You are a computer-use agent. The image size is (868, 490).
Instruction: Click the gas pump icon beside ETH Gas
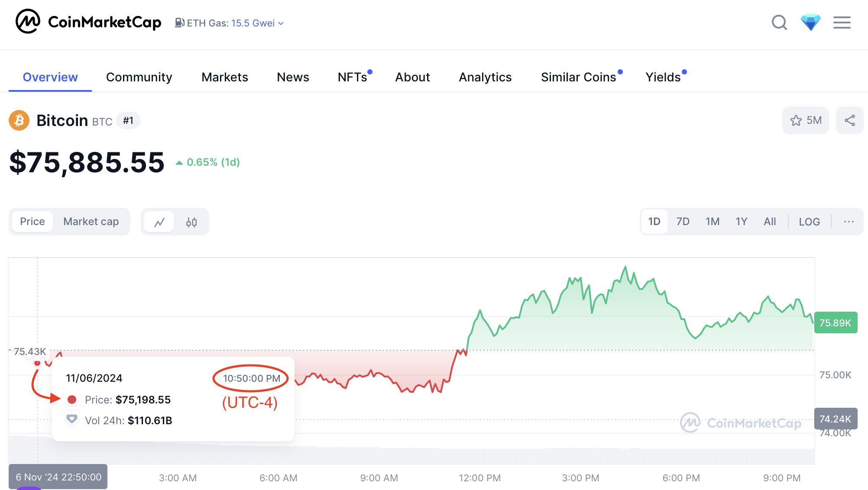point(179,23)
